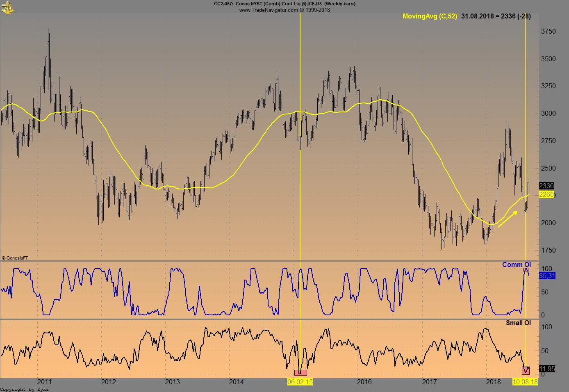Select the pink marker box under 10.08.18
The width and height of the screenshot is (569, 392).
[x=526, y=370]
